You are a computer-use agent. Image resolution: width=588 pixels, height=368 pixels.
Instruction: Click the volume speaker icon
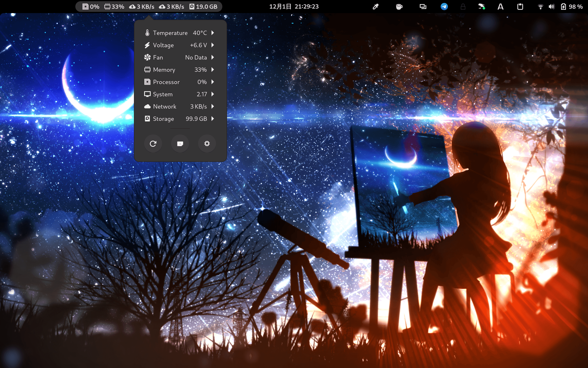[x=551, y=7]
